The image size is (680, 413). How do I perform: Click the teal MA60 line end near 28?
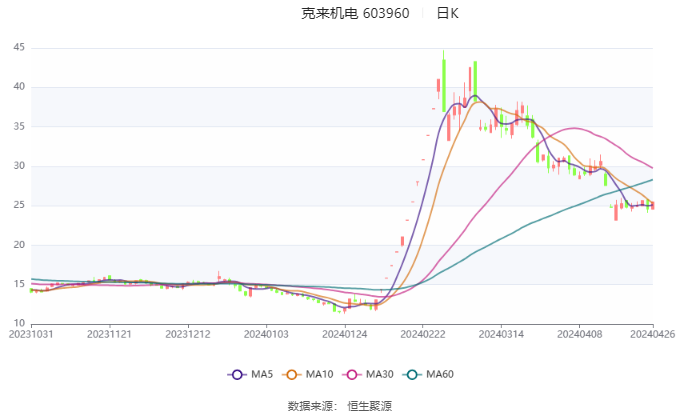point(652,180)
